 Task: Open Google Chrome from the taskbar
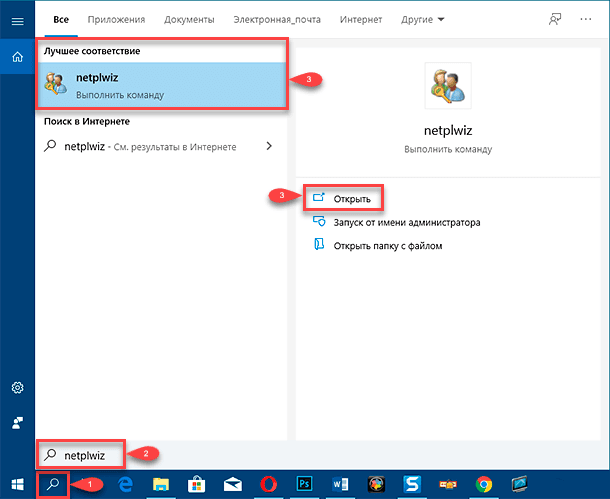[x=484, y=484]
